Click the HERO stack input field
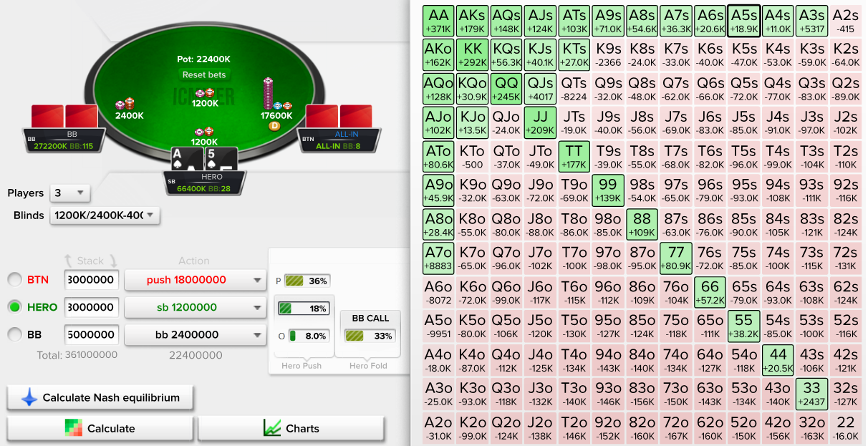Viewport: 868px width, 446px height. (92, 307)
